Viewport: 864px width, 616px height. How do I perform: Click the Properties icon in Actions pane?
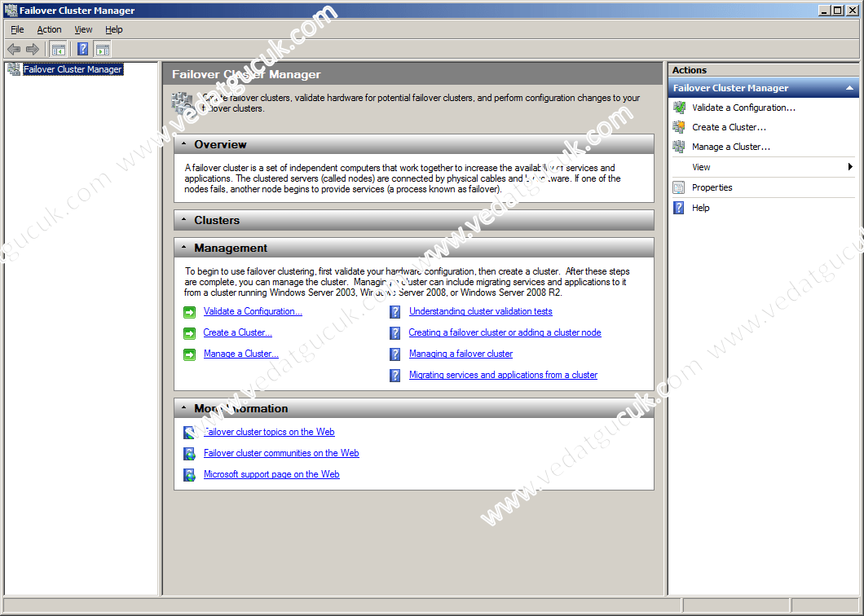coord(679,187)
